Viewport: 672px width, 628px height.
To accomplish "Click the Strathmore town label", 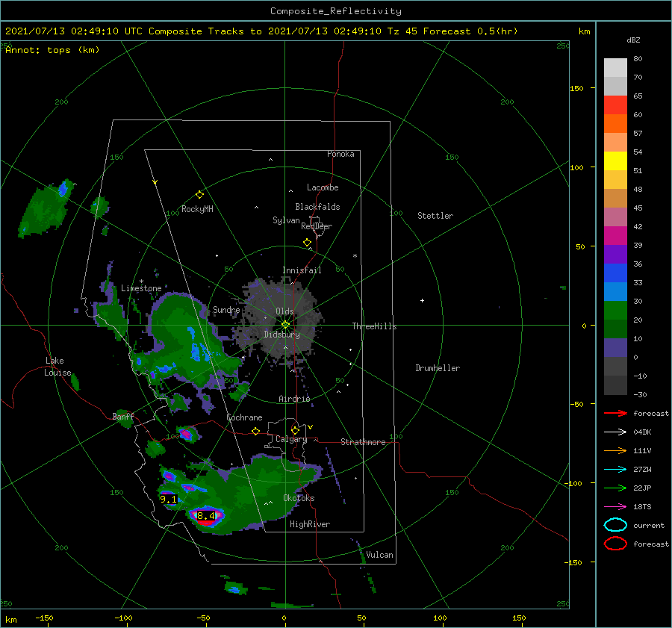I will coord(363,442).
